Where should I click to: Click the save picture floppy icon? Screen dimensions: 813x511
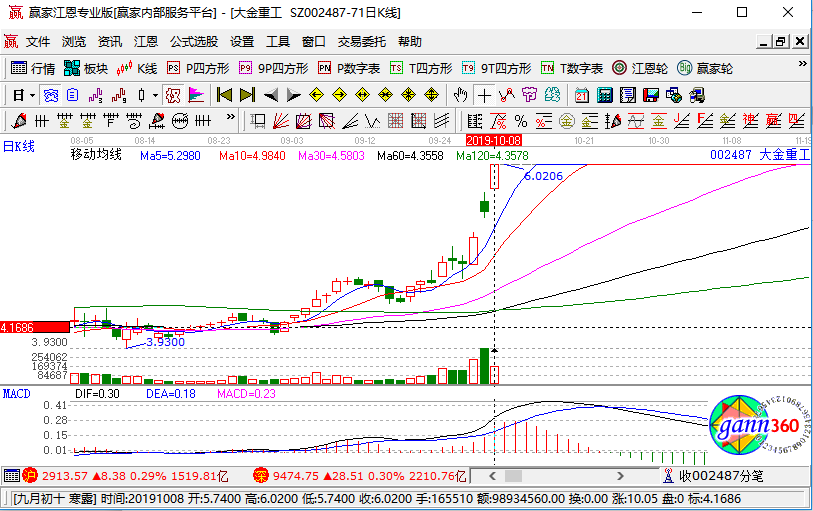[650, 95]
